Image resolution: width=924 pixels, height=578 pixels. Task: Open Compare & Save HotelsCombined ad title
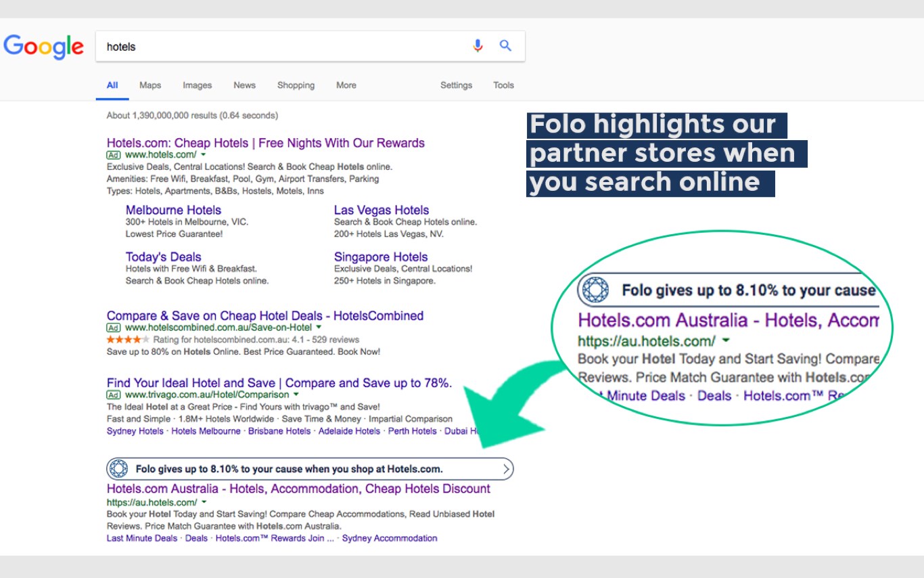(x=265, y=315)
